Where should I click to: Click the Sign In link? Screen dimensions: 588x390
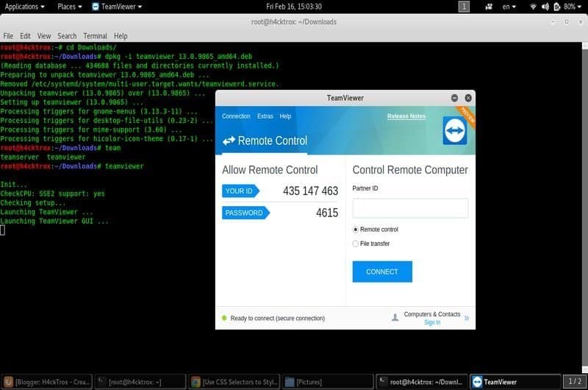432,322
